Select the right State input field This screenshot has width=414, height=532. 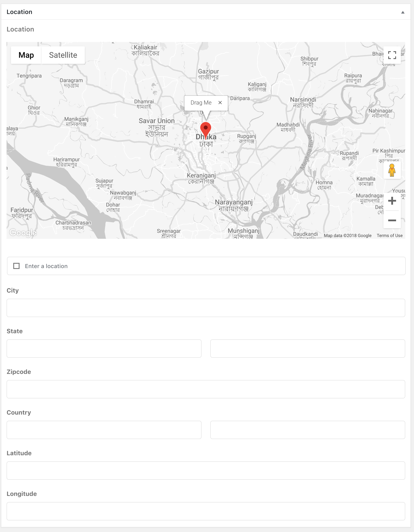point(308,348)
